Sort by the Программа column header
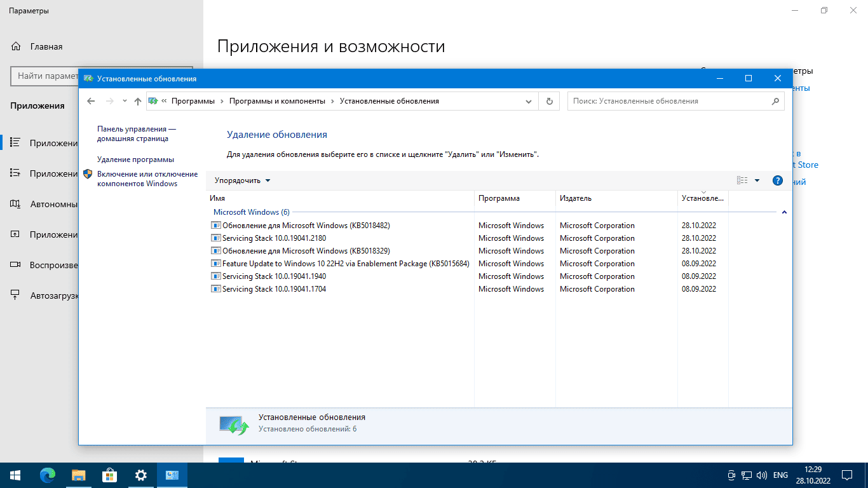 (515, 198)
